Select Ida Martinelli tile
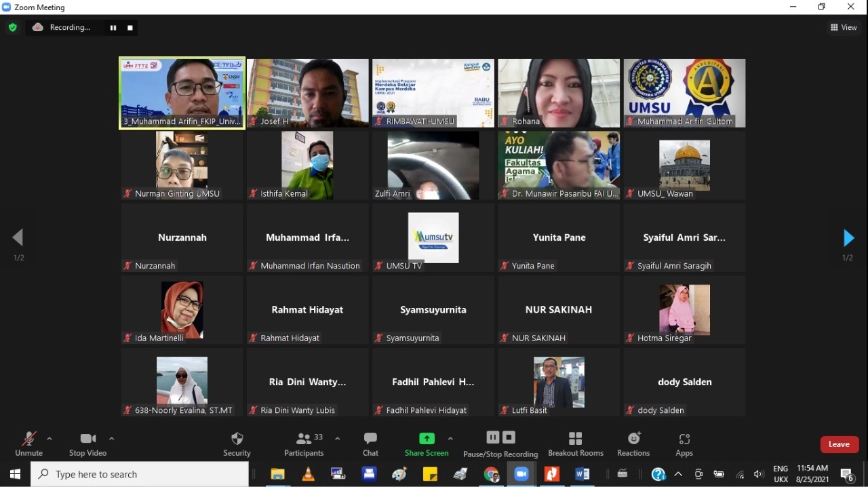Screen dimensions: 868x493 coord(182,310)
